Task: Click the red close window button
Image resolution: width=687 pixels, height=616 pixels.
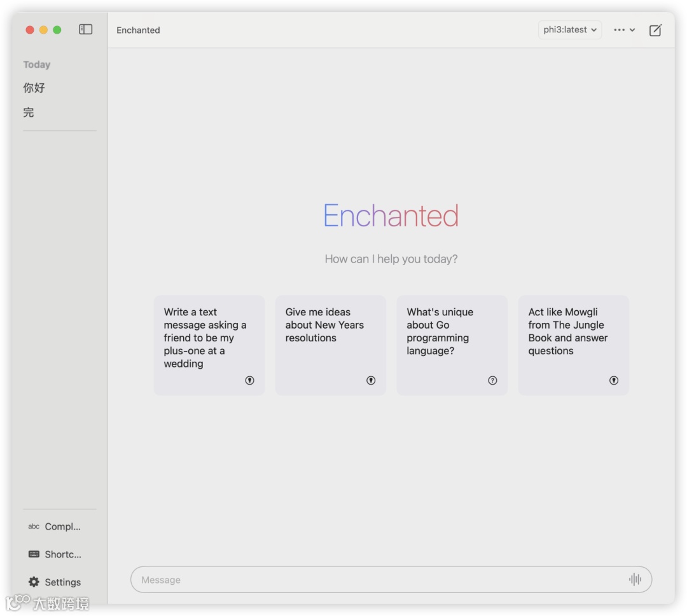Action: pos(30,30)
